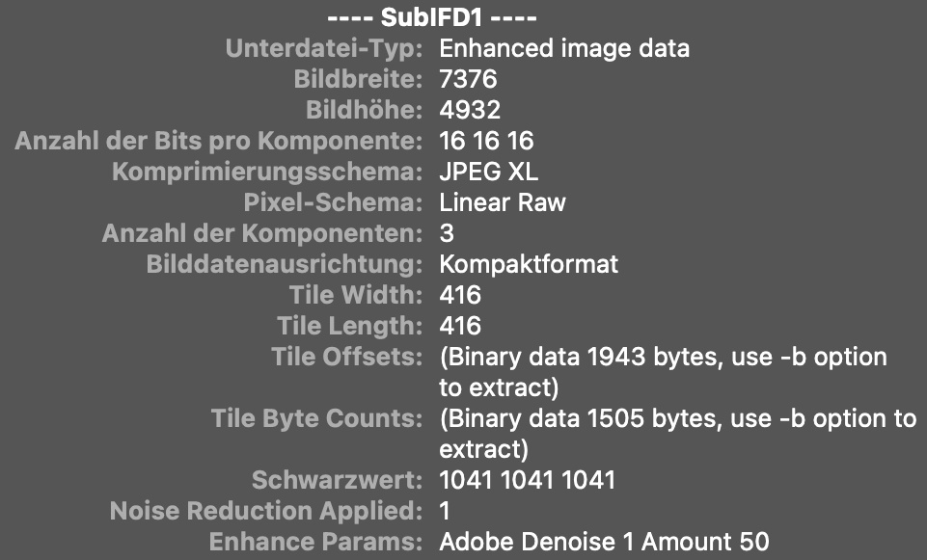This screenshot has height=560, width=927.
Task: Select the Schwarzwert value 1041 1041 1041
Action: [527, 480]
